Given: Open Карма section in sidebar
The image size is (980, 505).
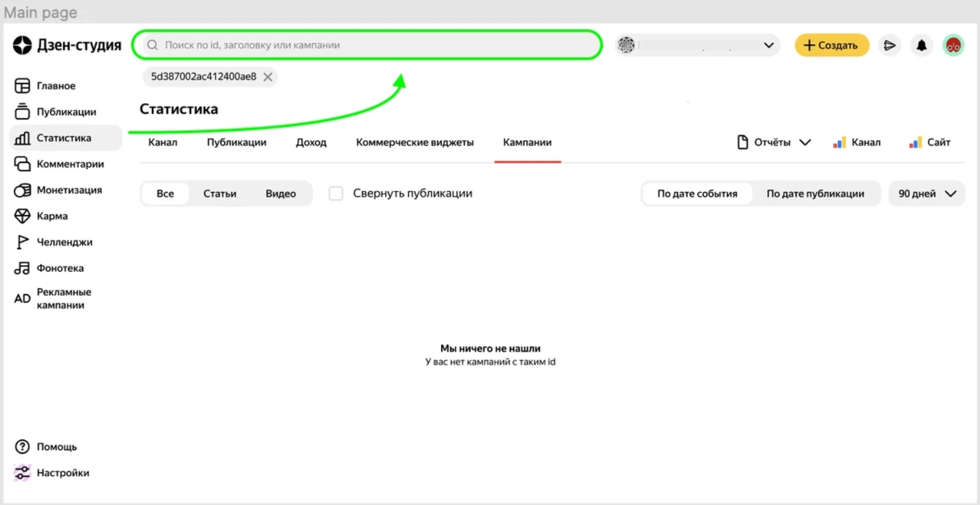Looking at the screenshot, I should pyautogui.click(x=51, y=216).
